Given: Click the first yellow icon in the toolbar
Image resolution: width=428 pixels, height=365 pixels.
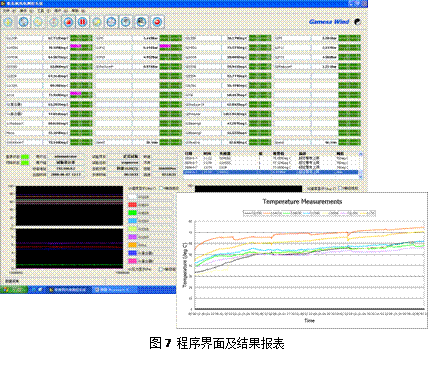Looking at the screenshot, I should (8, 22).
